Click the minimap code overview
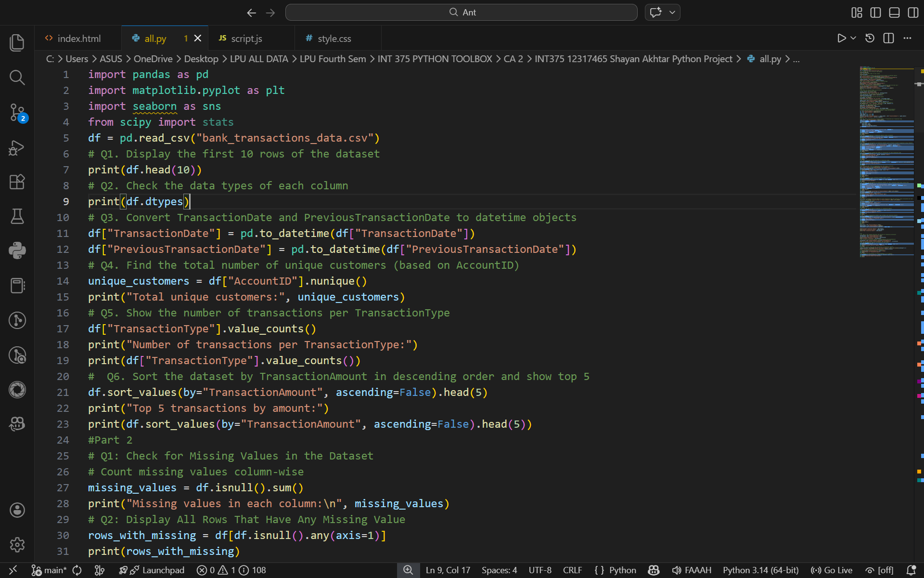Screen dimensions: 924x578 pyautogui.click(x=886, y=162)
